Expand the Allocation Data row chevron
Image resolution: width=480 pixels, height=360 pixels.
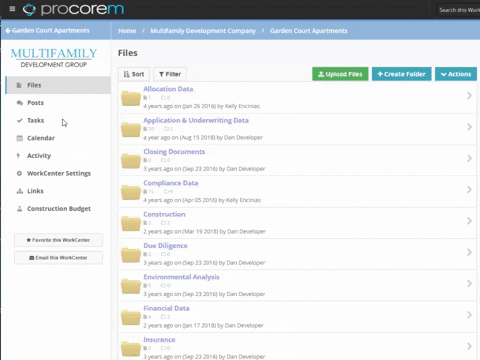pyautogui.click(x=469, y=96)
